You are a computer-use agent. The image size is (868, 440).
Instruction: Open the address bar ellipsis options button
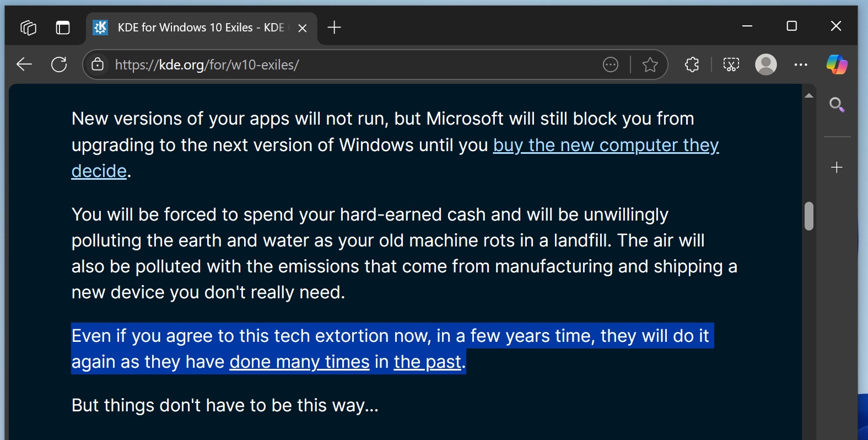(610, 65)
